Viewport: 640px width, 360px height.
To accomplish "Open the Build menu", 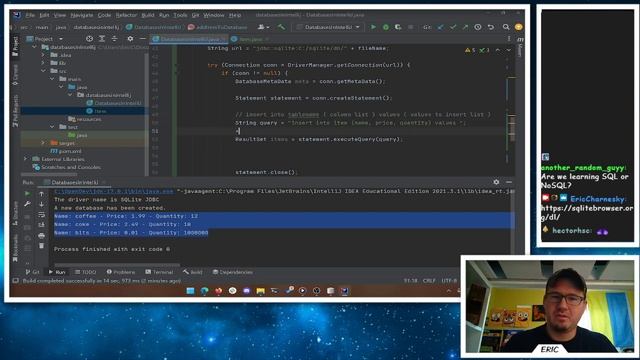I will click(148, 15).
